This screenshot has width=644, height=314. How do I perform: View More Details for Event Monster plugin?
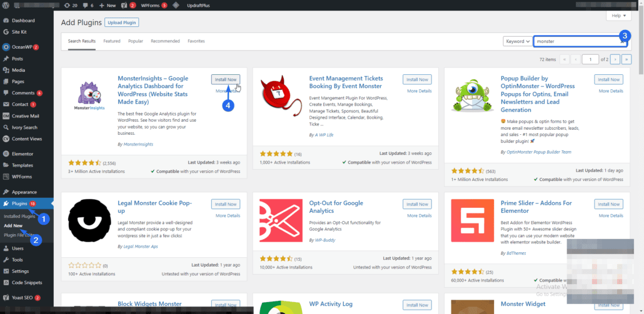(x=420, y=91)
